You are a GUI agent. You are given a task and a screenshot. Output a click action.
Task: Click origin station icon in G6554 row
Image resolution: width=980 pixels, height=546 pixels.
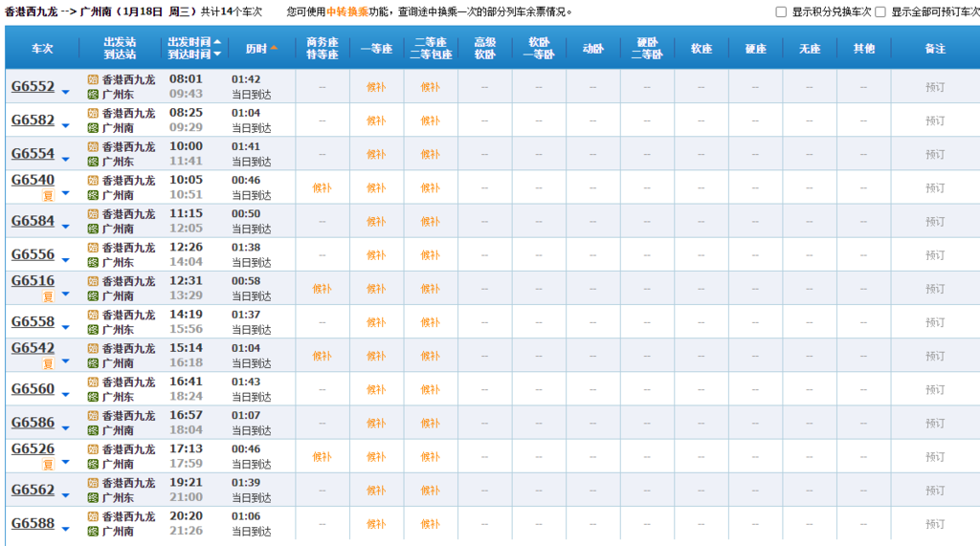[x=93, y=147]
